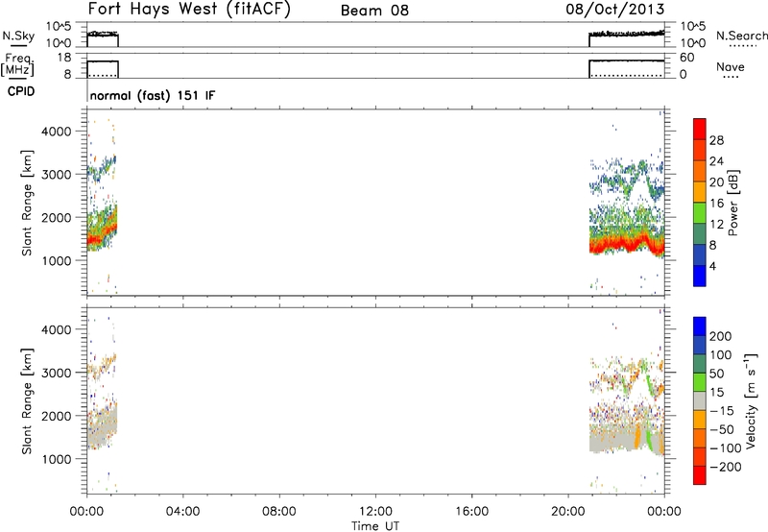The width and height of the screenshot is (768, 532).
Task: Click the "Power [dB]" color bar label
Action: coord(733,203)
